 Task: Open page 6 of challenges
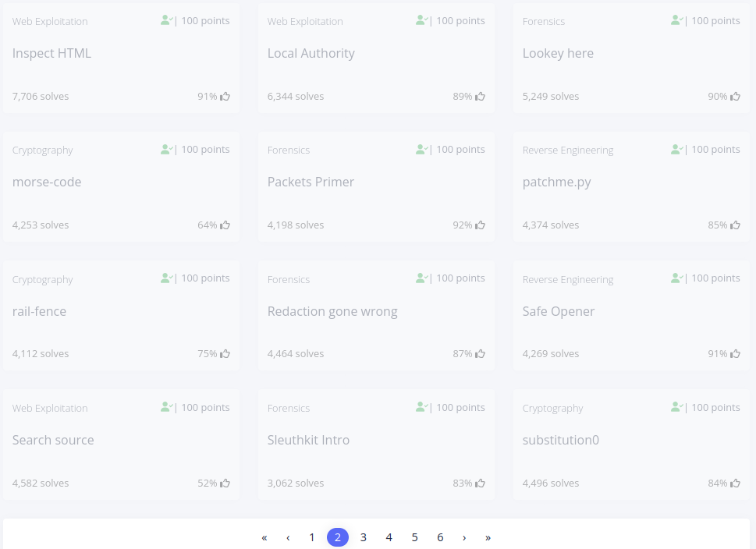coord(440,537)
